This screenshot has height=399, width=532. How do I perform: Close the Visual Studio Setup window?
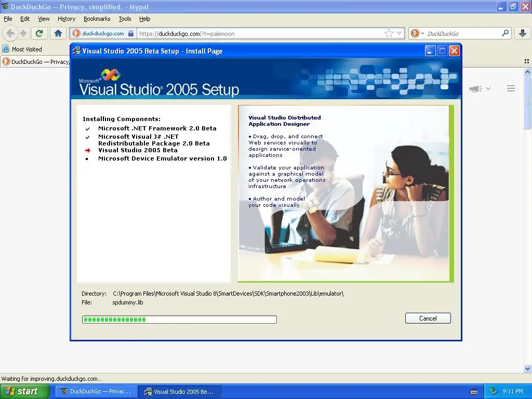point(454,51)
